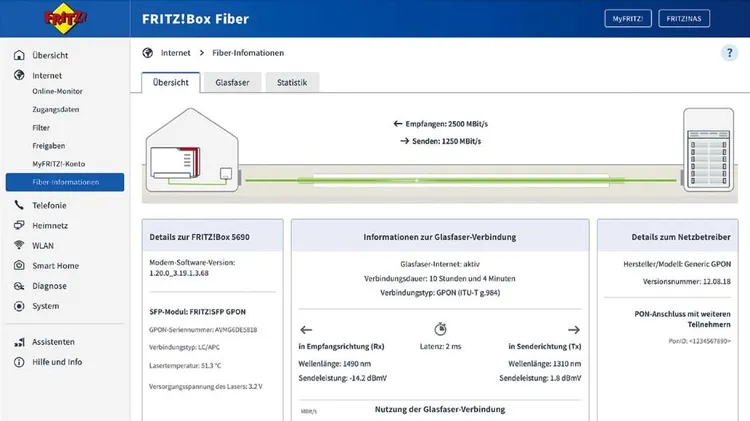Image resolution: width=750 pixels, height=421 pixels.
Task: Click the Assistenten icon
Action: click(19, 342)
